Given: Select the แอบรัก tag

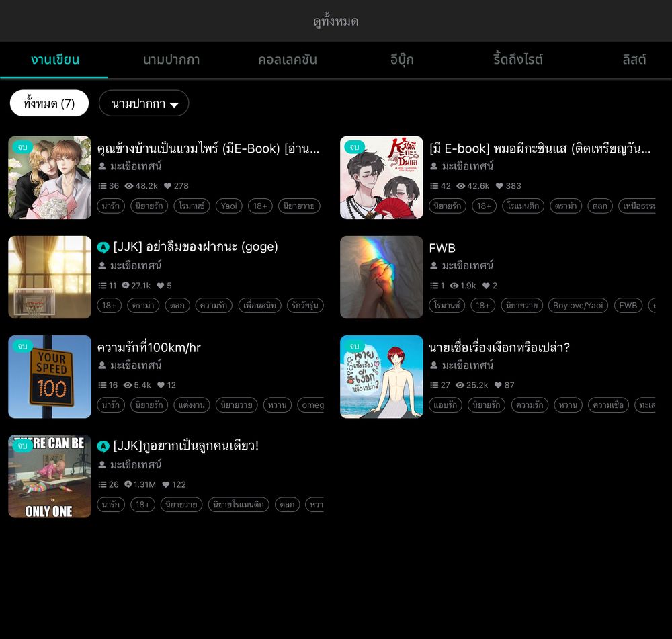Looking at the screenshot, I should [446, 405].
